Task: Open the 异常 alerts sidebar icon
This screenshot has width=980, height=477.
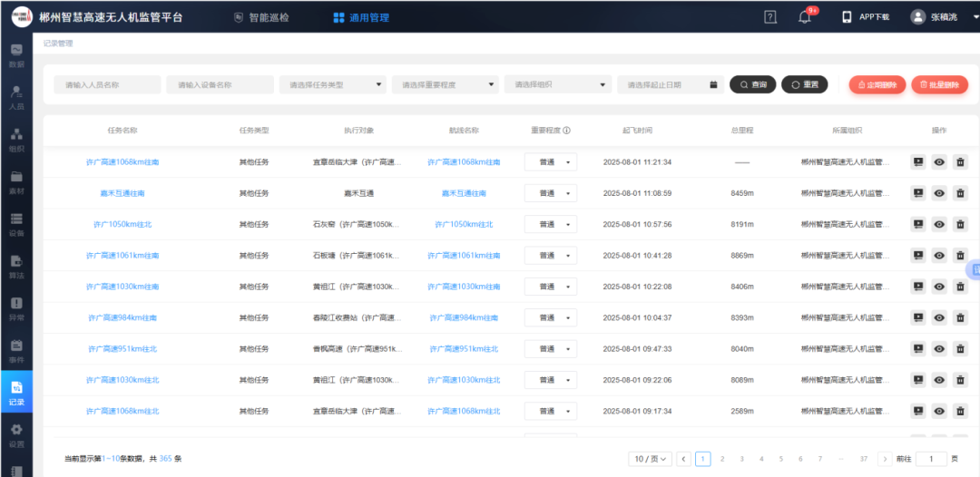Action: tap(16, 308)
